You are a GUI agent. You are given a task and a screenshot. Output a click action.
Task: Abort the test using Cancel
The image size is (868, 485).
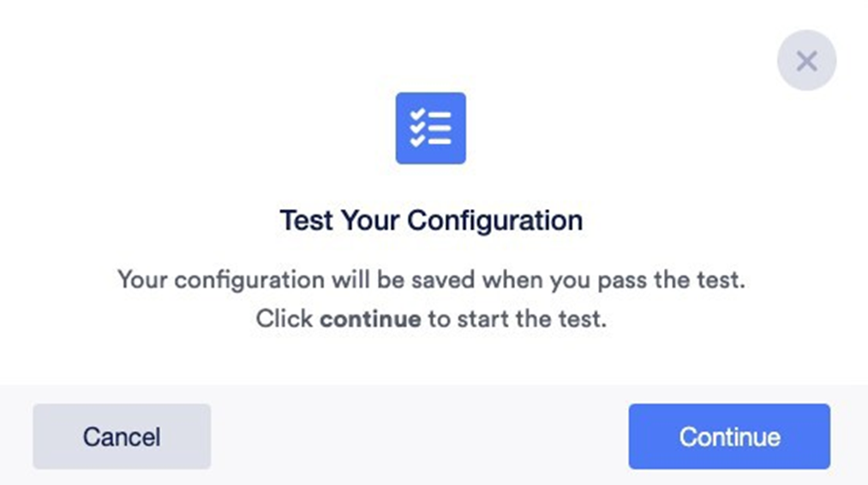click(x=122, y=436)
